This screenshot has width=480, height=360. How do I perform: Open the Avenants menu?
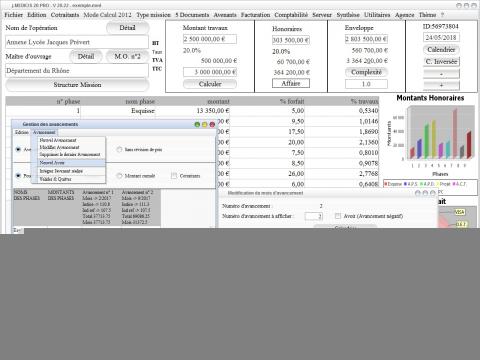coord(225,15)
